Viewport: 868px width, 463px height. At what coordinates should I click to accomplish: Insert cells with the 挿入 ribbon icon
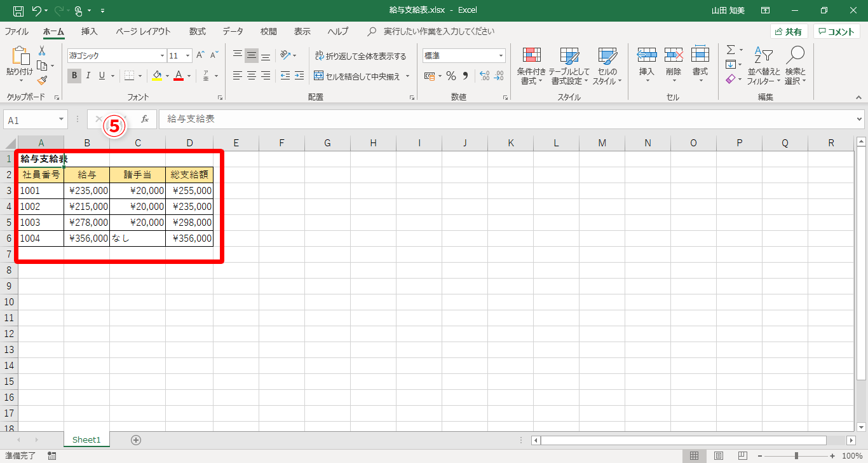click(x=646, y=64)
